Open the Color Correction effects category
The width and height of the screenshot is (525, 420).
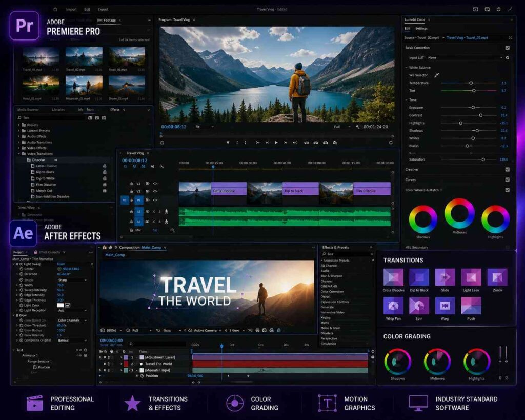click(332, 291)
